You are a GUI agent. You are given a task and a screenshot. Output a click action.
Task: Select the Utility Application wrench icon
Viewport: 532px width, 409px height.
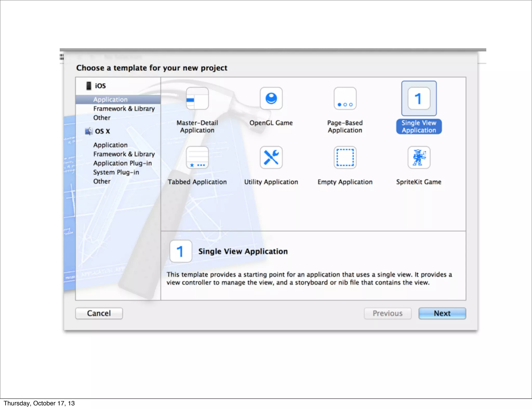pyautogui.click(x=271, y=158)
